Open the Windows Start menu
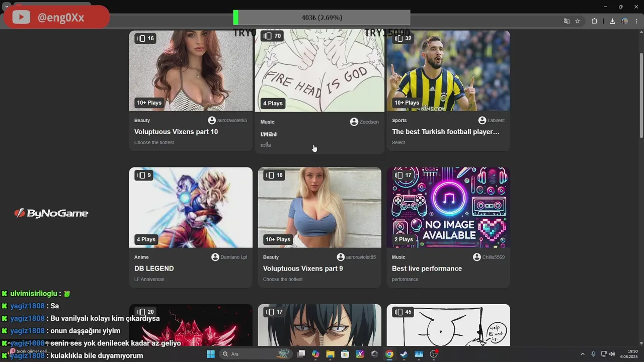 (x=211, y=354)
